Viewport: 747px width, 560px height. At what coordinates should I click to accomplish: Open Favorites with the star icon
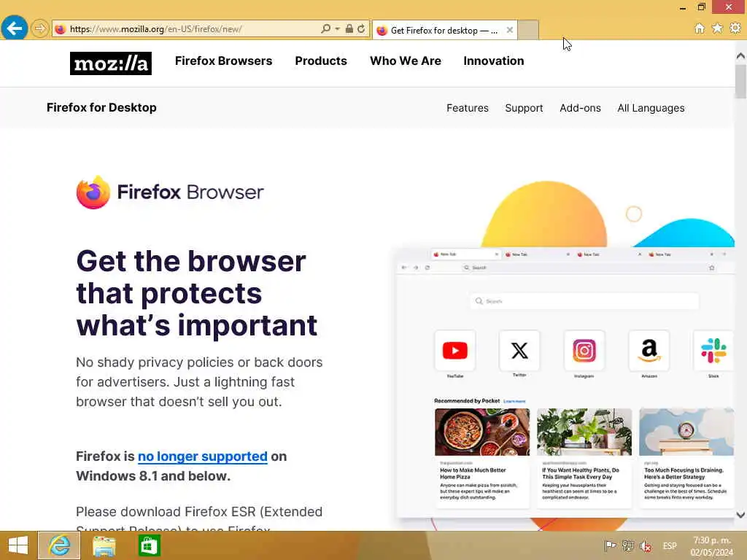[717, 28]
